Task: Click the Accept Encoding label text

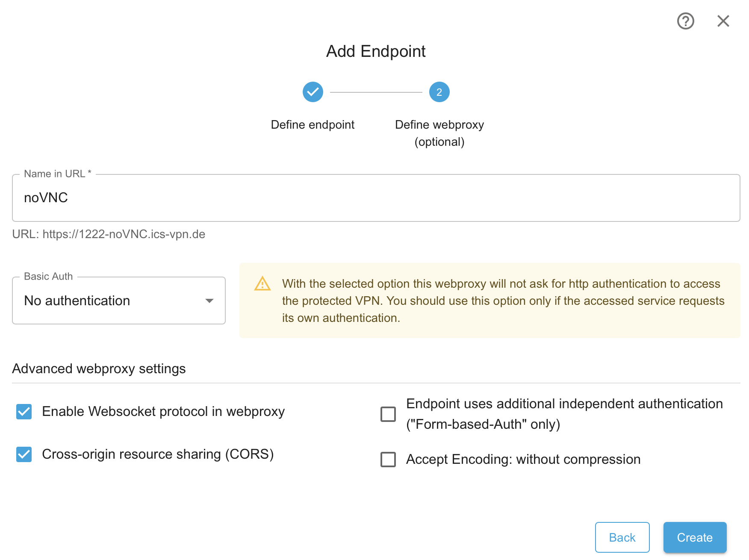Action: click(523, 460)
